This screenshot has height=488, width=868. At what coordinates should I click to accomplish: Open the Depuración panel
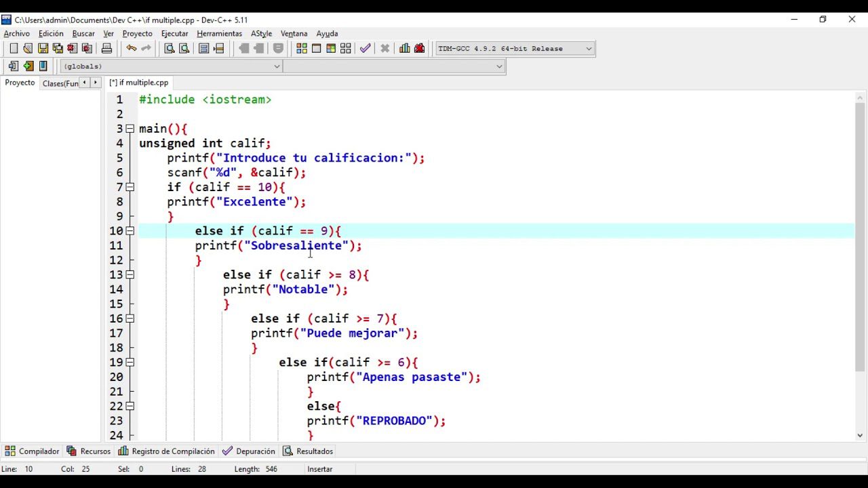click(x=256, y=451)
